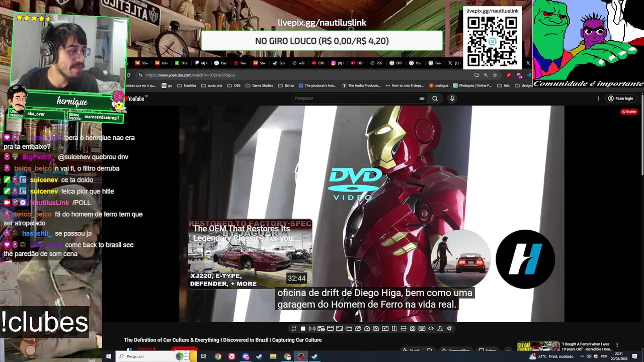Click the install app icon in address bar

pyautogui.click(x=476, y=75)
